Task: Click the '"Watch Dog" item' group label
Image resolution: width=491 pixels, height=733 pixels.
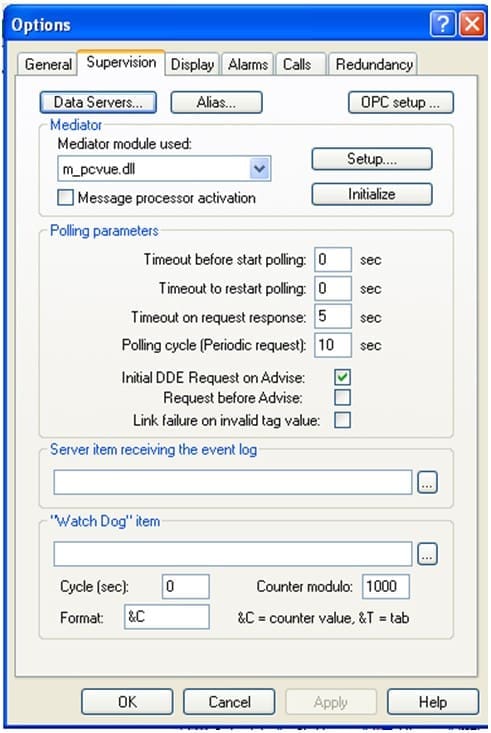Action: click(x=105, y=521)
